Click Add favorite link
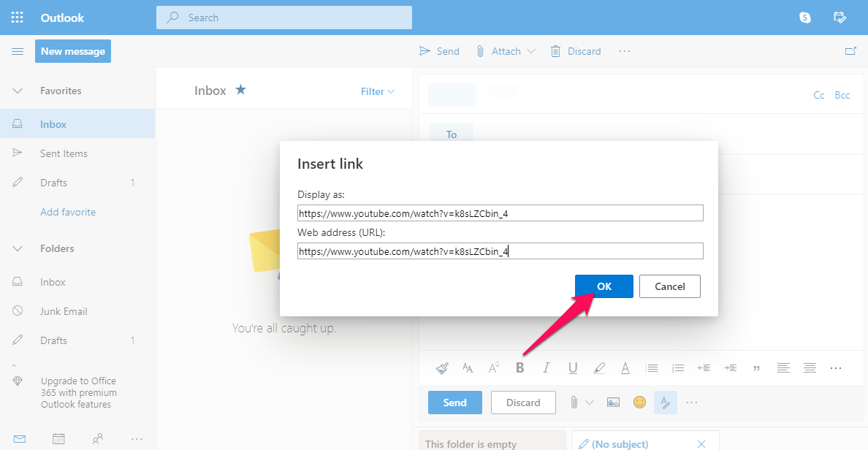Viewport: 868px width, 450px height. [x=68, y=212]
